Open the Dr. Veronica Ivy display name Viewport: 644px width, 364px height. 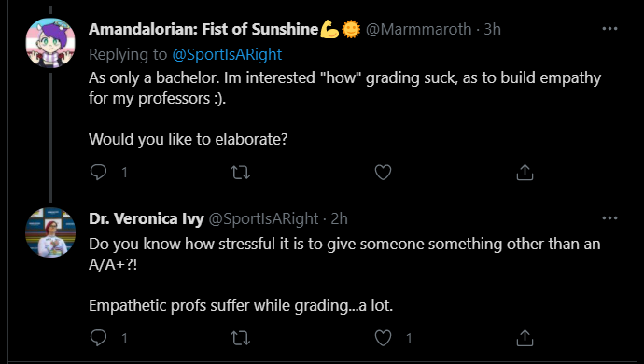[x=147, y=218]
